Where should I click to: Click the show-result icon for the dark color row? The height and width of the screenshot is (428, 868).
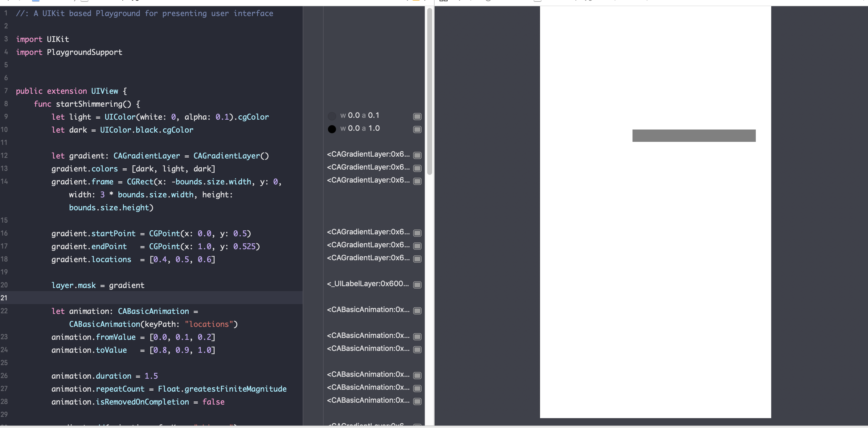(417, 130)
